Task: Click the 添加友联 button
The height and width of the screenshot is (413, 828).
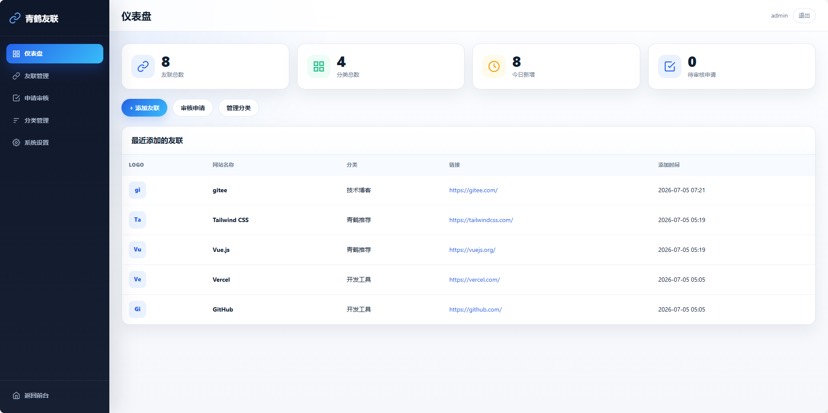Action: click(x=144, y=108)
